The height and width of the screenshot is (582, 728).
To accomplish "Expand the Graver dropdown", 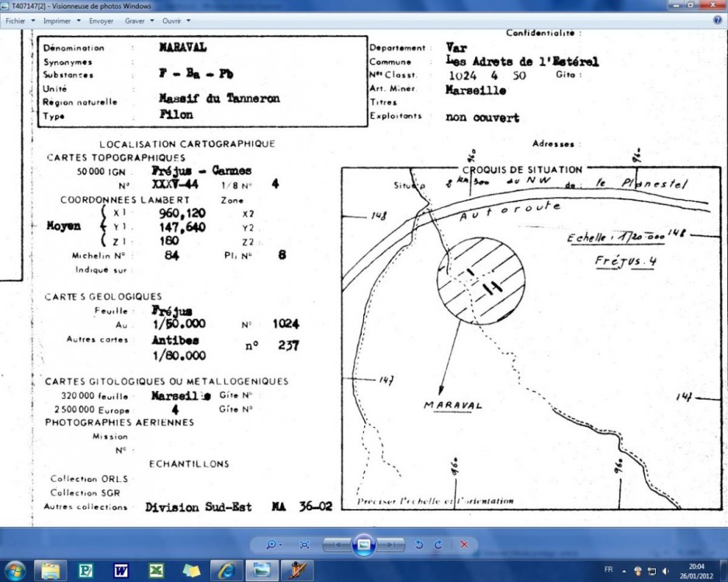I will pos(139,20).
